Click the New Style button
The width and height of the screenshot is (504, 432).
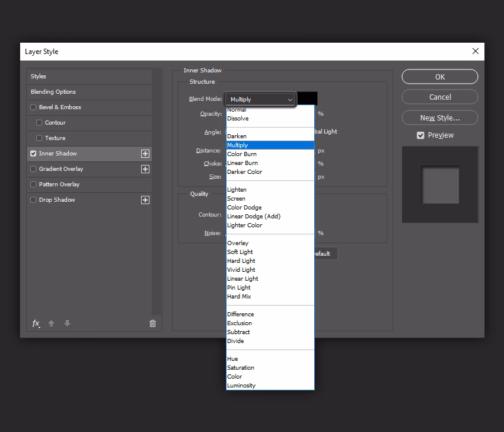[x=439, y=117]
